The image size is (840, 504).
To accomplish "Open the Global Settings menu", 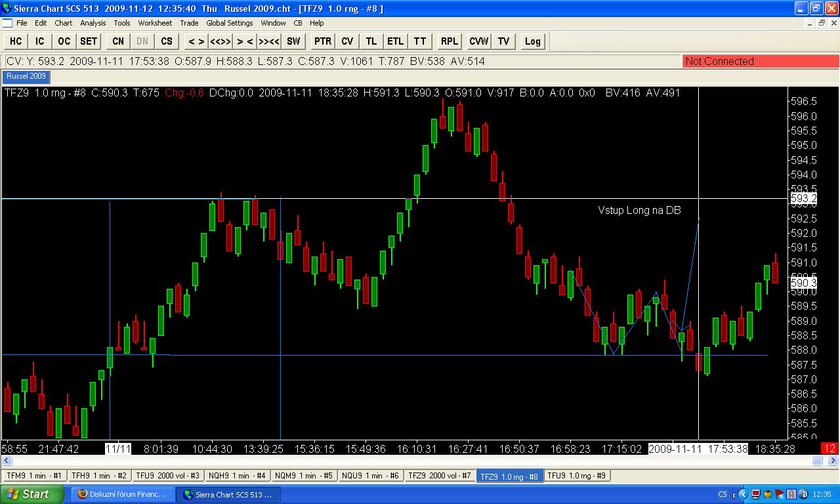I will tap(230, 23).
